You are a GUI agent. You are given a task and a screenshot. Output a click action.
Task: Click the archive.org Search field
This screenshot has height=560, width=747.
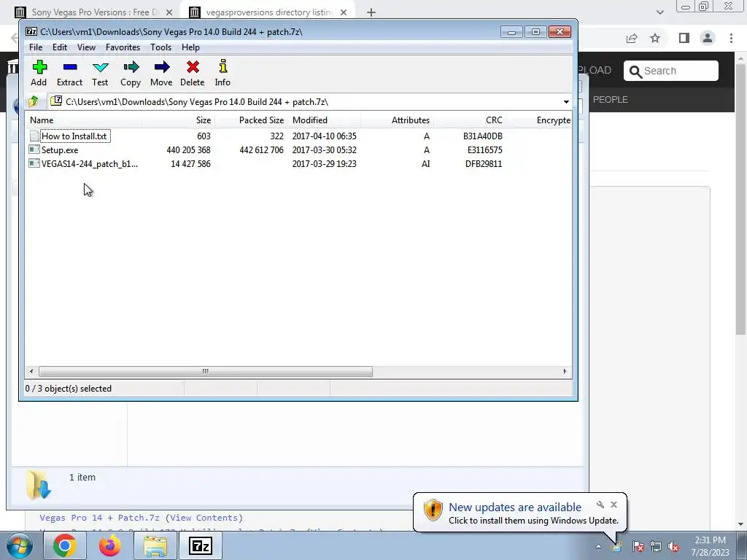click(671, 71)
